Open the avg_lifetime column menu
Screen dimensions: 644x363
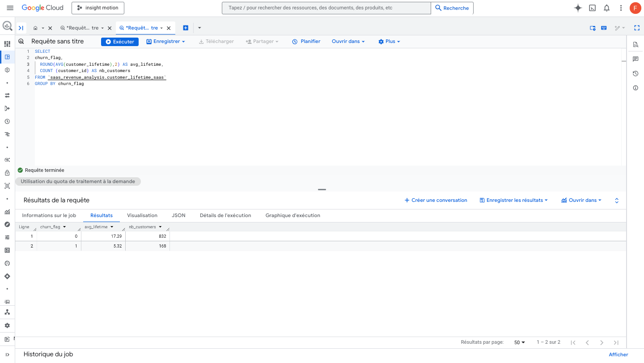(112, 227)
